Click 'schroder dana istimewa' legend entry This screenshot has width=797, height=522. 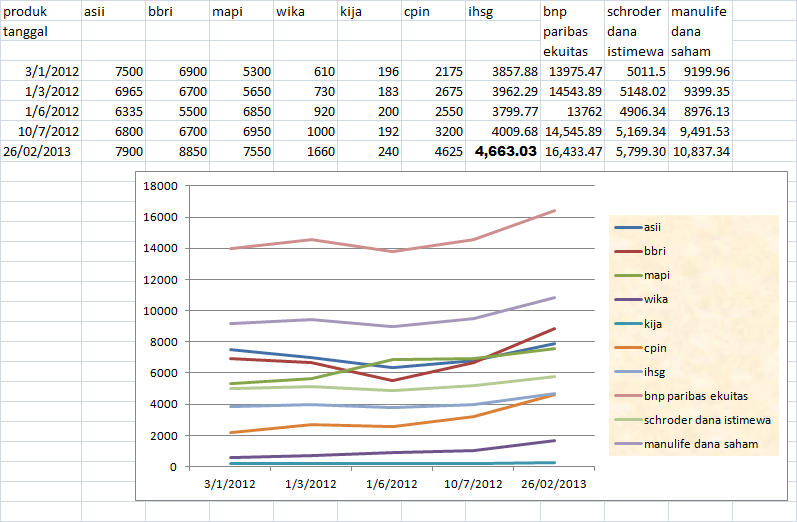693,420
